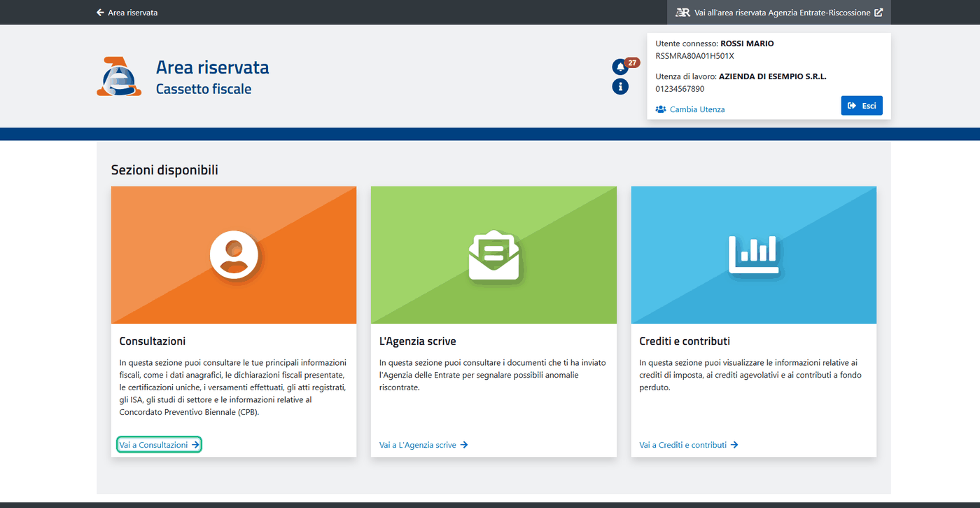This screenshot has height=508, width=980.
Task: Click the VAT number 01234567890
Action: coord(680,89)
